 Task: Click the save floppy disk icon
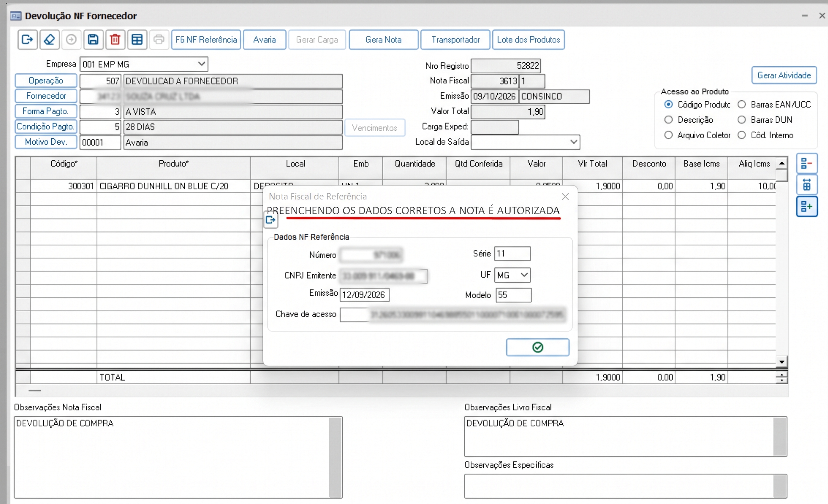tap(93, 40)
